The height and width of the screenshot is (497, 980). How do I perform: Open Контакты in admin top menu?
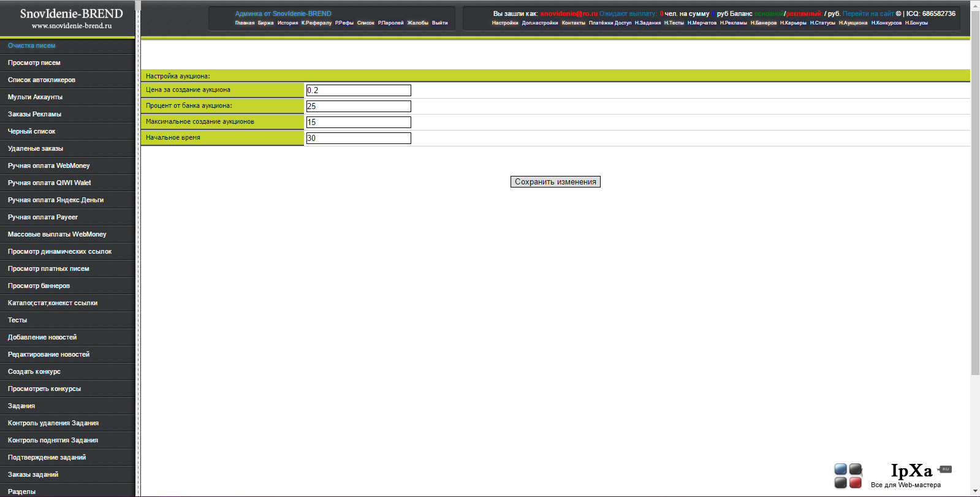tap(574, 23)
